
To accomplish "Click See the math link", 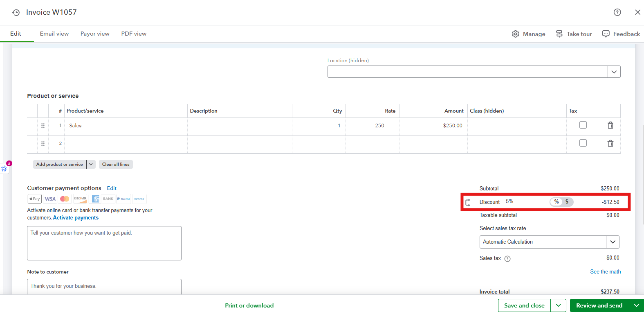I will pyautogui.click(x=605, y=272).
